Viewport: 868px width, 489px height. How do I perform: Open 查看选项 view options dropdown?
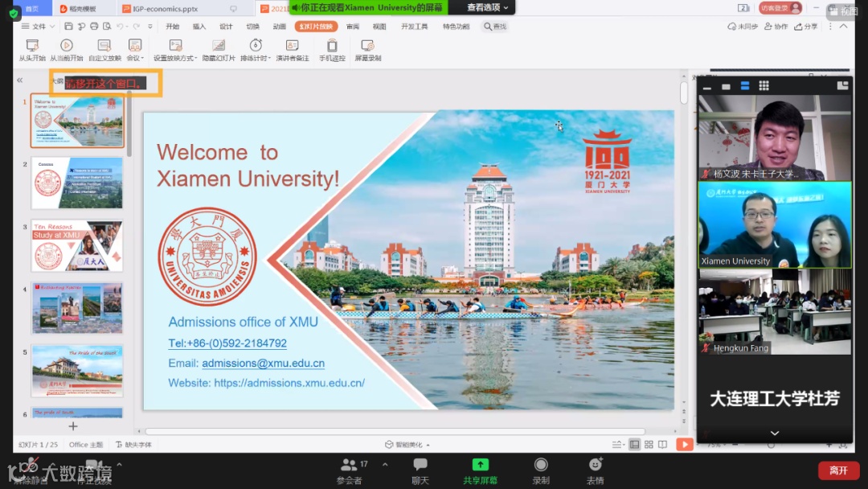click(486, 7)
